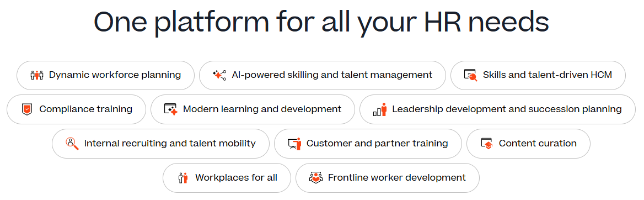Click the graduation cap Content curation icon
Viewport: 644px width, 200px height.
[487, 144]
